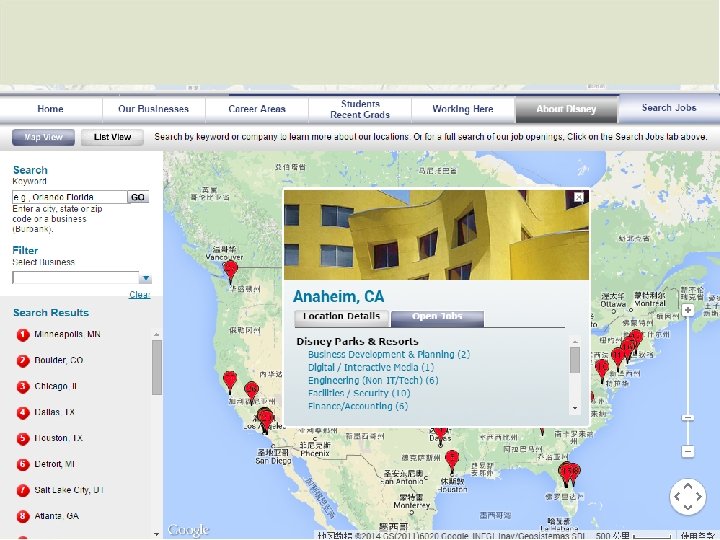Screen dimensions: 720x540
Task: Click the number 8 red marker icon
Action: [23, 517]
